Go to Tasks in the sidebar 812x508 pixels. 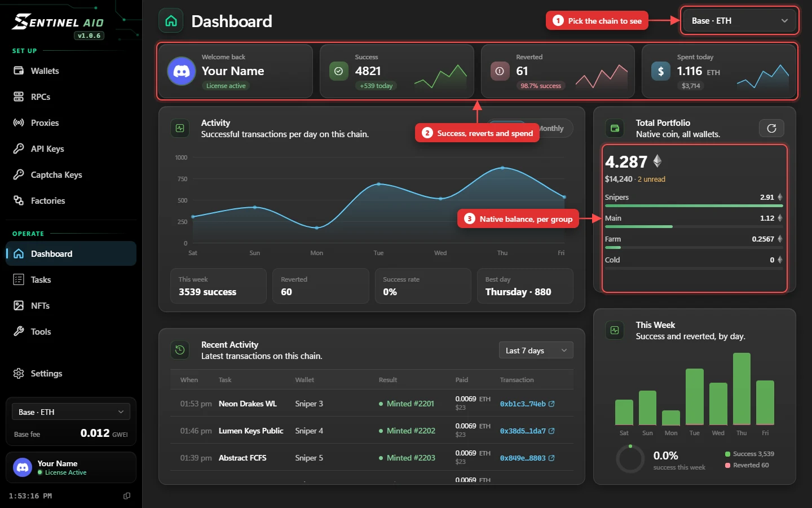tap(71, 279)
